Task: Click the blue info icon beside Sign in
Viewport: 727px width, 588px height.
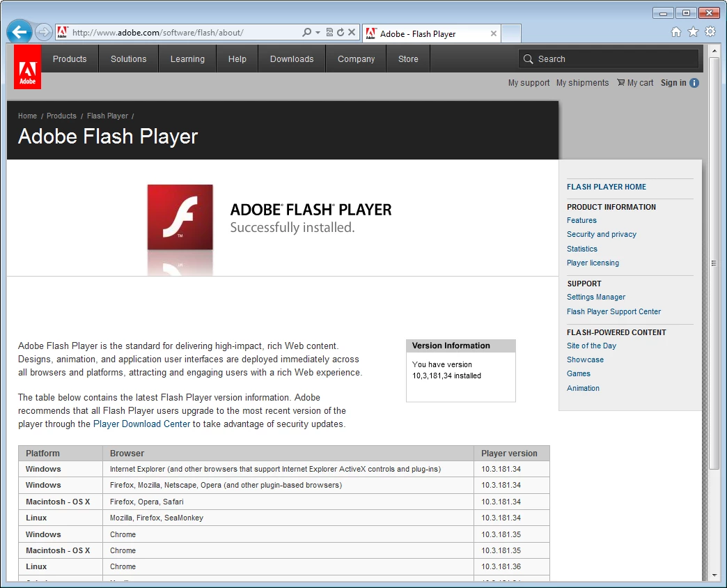Action: (x=694, y=82)
